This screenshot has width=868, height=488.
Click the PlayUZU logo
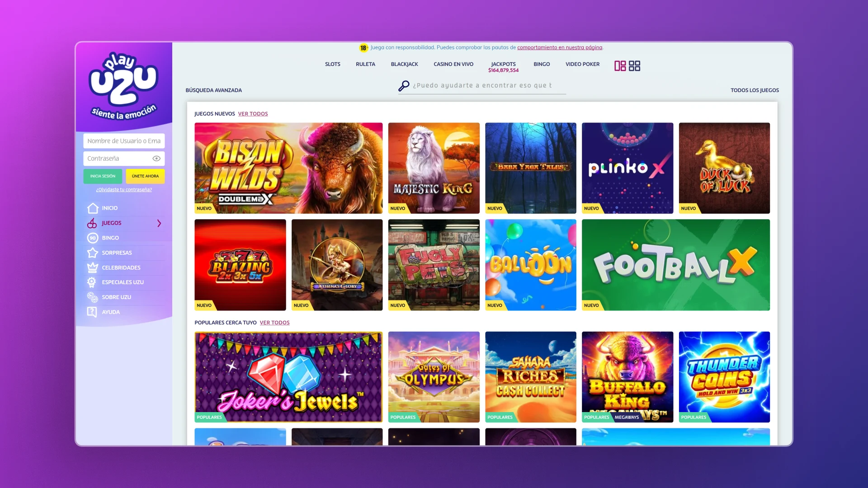coord(123,86)
